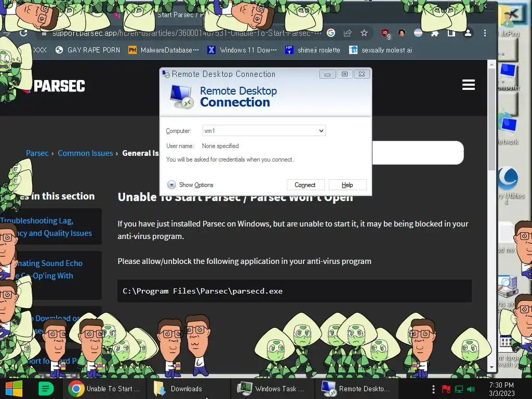Open the Downloads taskbar item

coord(189,389)
